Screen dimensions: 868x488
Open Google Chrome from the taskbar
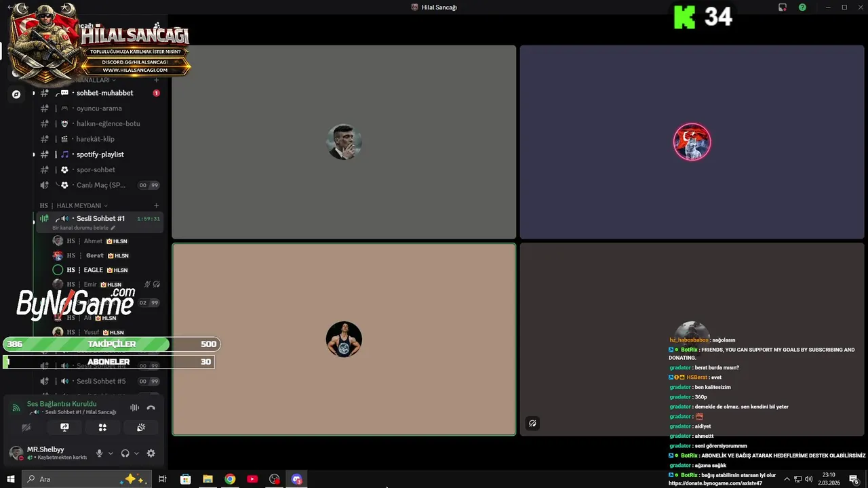click(x=230, y=479)
